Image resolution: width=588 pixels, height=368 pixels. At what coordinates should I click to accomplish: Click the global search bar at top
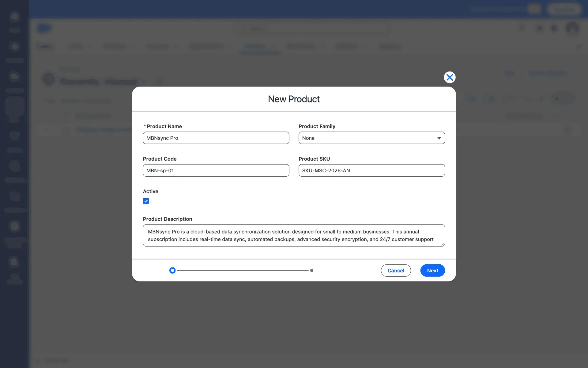312,29
